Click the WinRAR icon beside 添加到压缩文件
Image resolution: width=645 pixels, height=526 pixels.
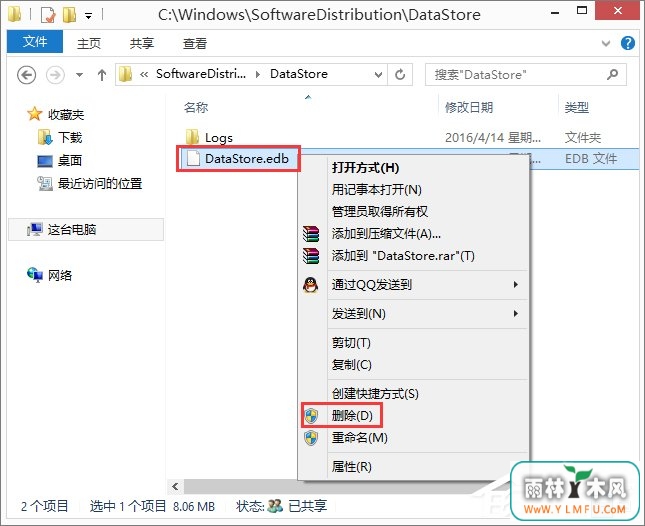[x=311, y=234]
